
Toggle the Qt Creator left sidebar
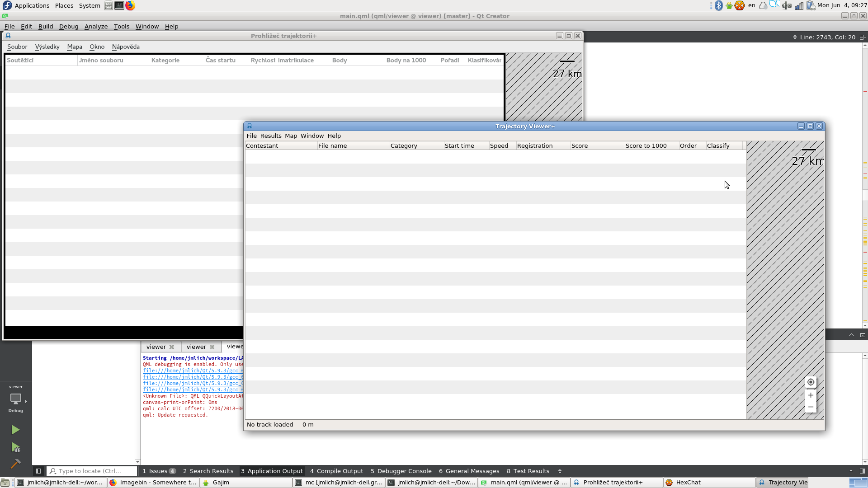(x=38, y=471)
